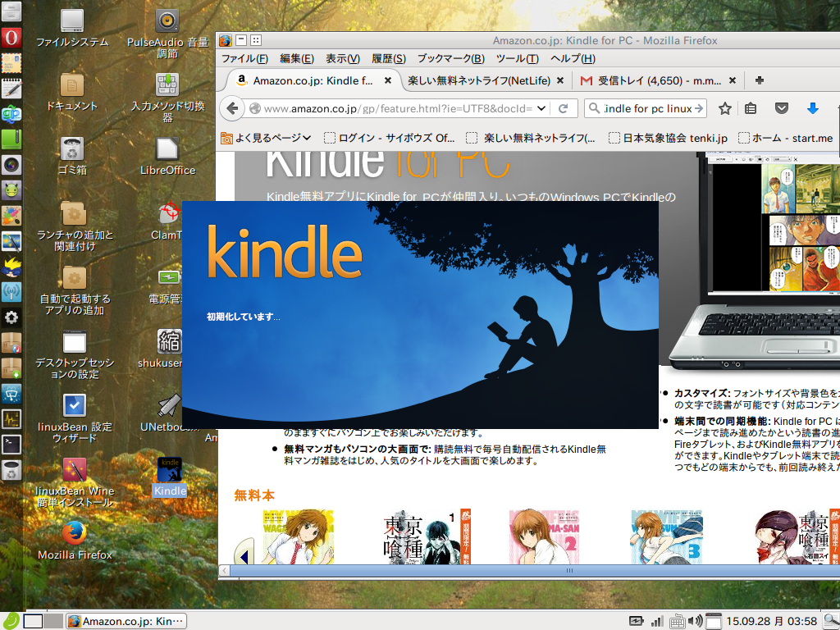Bookmark this page with star icon
840x630 pixels.
point(725,108)
